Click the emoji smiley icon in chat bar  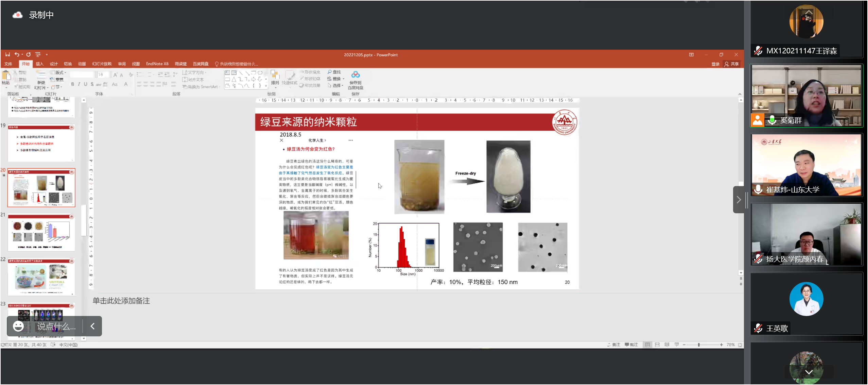coord(18,326)
